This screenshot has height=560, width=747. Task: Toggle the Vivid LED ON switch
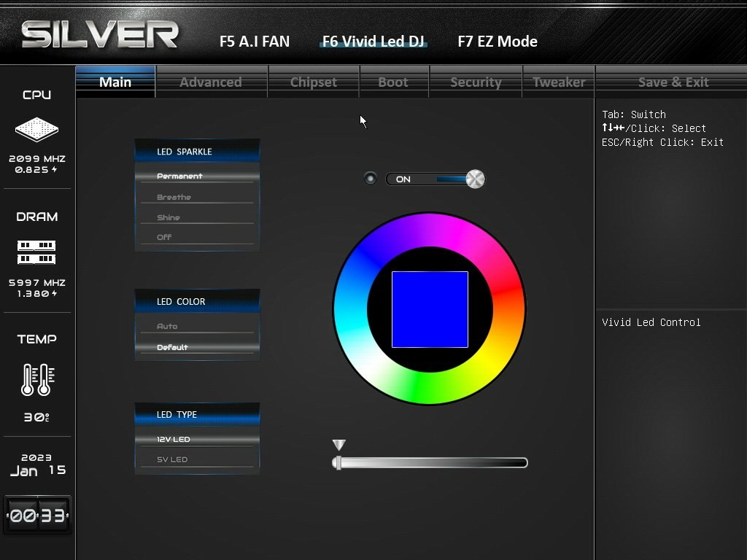(x=436, y=179)
